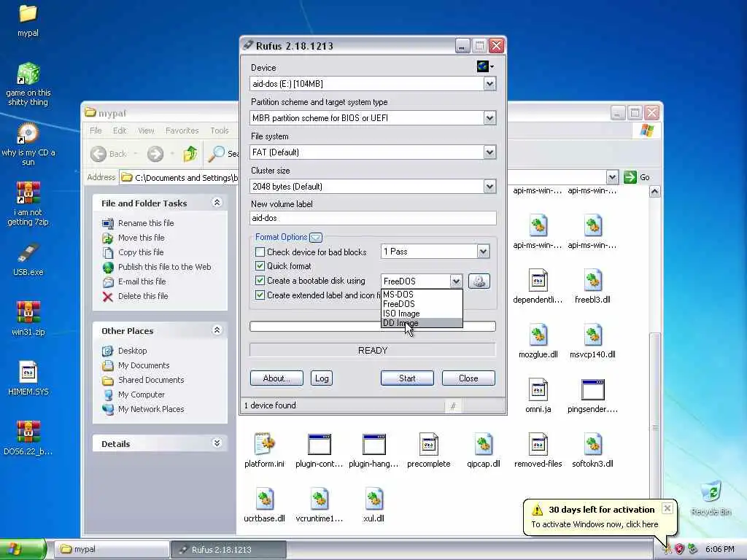Click mypal window vertical scrollbar up arrow
The height and width of the screenshot is (560, 747).
coord(655,192)
